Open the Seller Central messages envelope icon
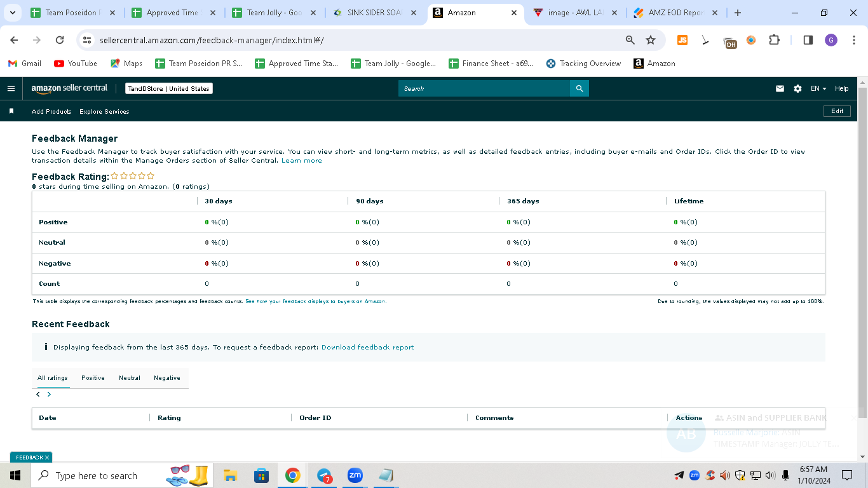The width and height of the screenshot is (868, 488). [780, 89]
